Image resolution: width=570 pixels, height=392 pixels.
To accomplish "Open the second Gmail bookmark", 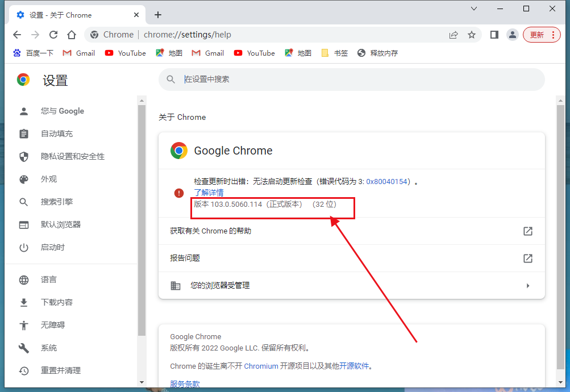I will tap(208, 53).
